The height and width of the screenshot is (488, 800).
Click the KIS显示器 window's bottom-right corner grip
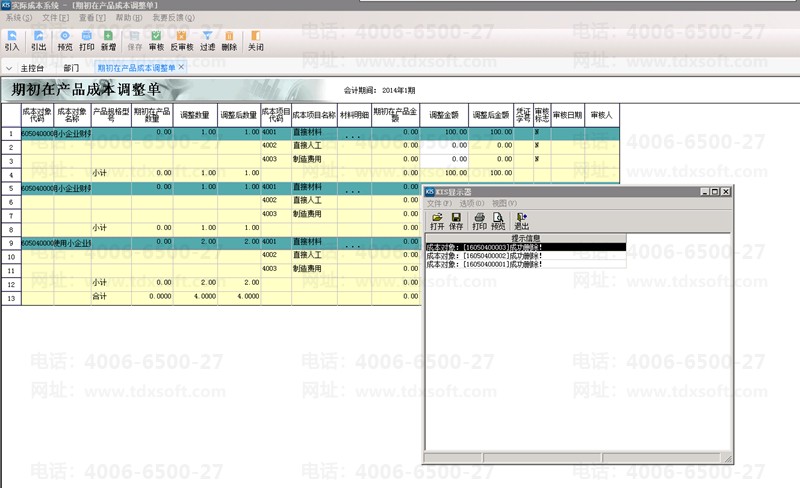(x=728, y=459)
